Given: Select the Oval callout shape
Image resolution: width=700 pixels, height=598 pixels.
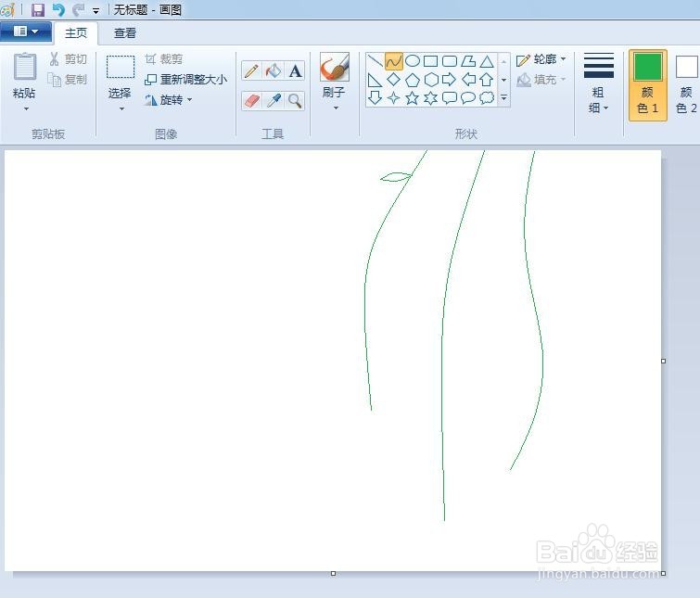Looking at the screenshot, I should [468, 98].
